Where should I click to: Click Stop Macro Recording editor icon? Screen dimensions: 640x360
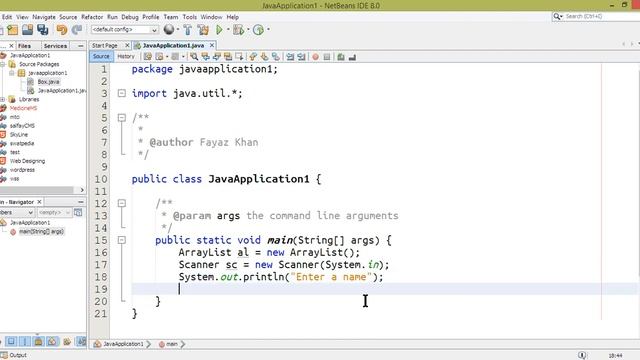[327, 57]
